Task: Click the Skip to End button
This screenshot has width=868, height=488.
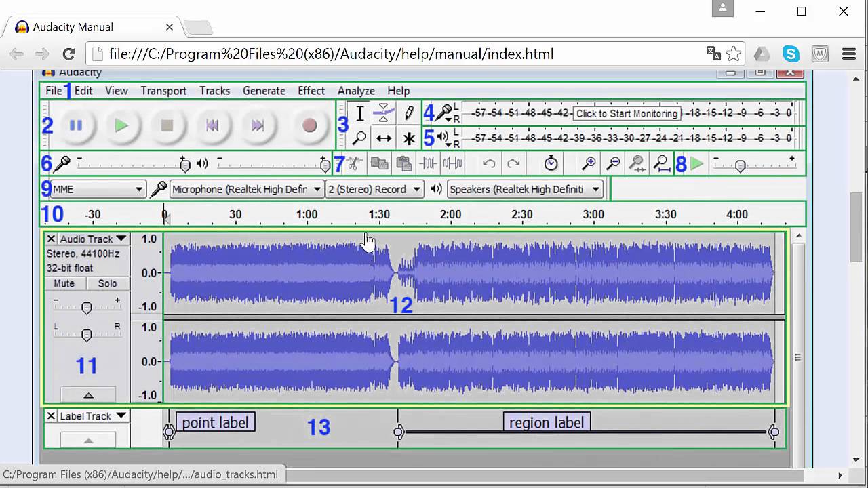Action: pos(257,125)
